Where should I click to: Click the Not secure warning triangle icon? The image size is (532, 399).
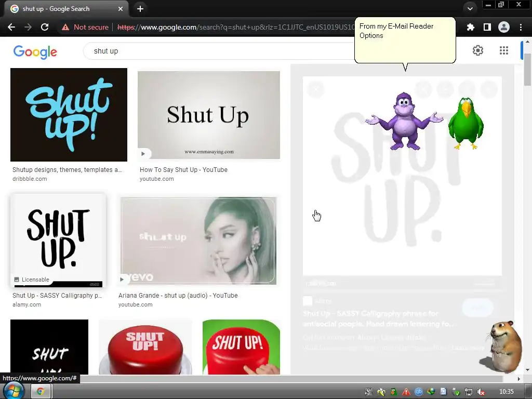pyautogui.click(x=65, y=27)
